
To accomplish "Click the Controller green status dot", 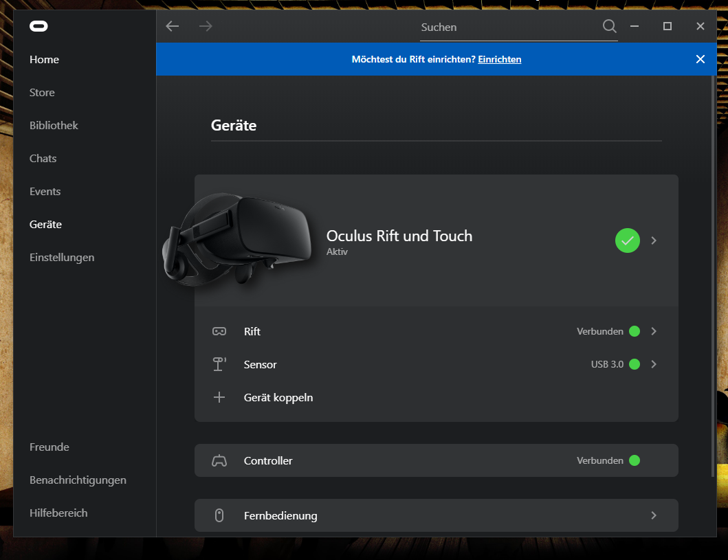I will click(635, 461).
